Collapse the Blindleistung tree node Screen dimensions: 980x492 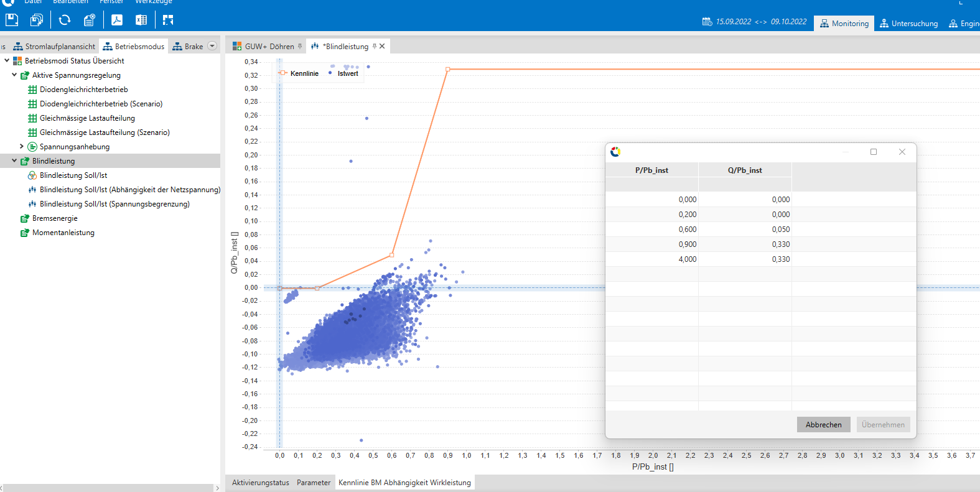point(14,160)
